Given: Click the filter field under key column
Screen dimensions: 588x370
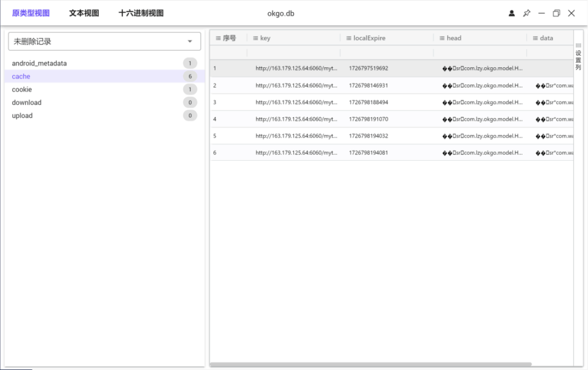Looking at the screenshot, I should point(293,53).
